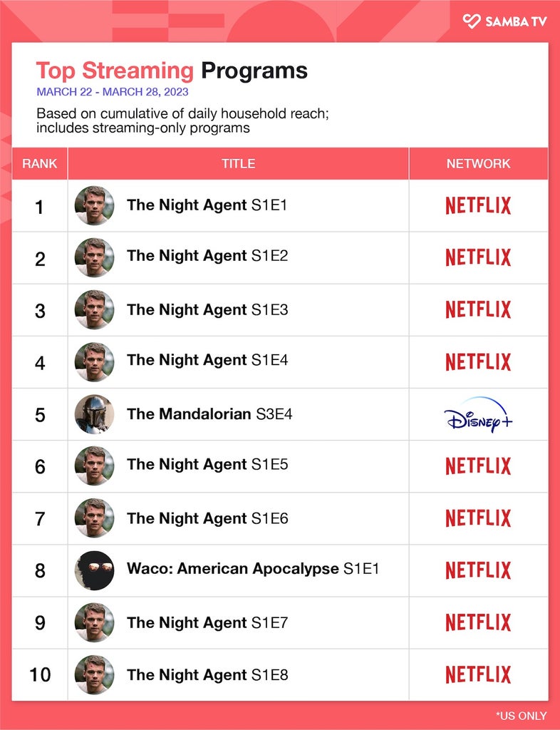Click the NETWORK column header

[x=479, y=163]
